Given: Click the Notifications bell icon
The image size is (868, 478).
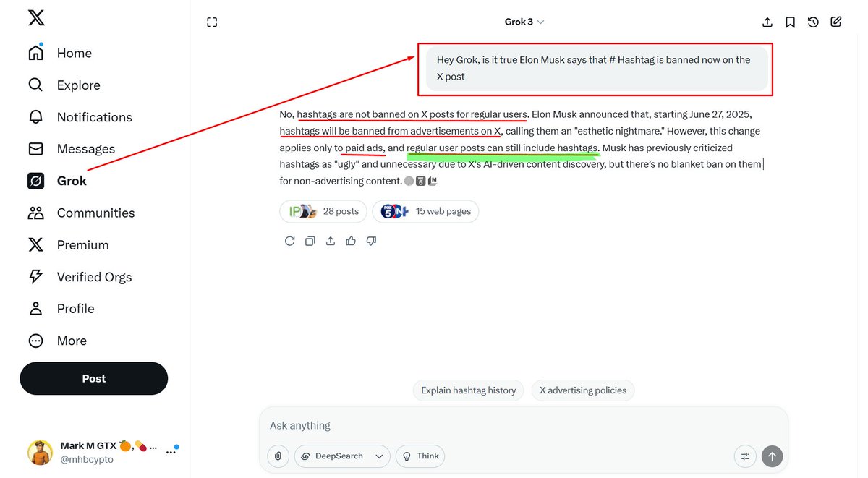Looking at the screenshot, I should [35, 116].
